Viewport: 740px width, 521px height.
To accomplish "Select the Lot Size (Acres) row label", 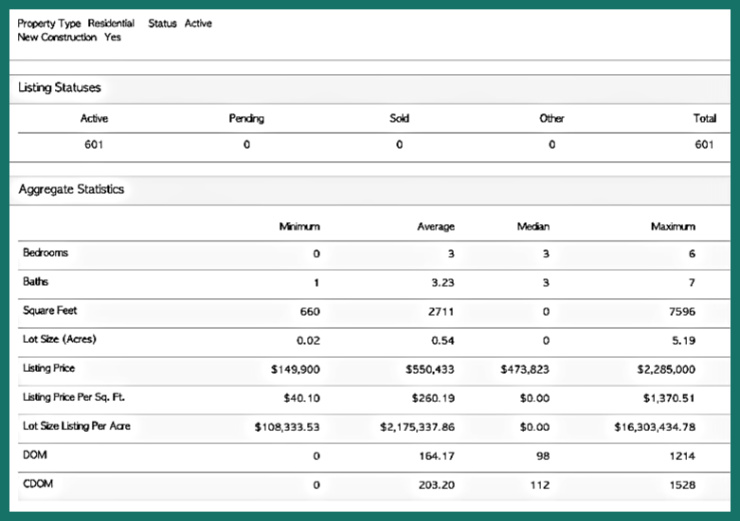I will coord(62,340).
